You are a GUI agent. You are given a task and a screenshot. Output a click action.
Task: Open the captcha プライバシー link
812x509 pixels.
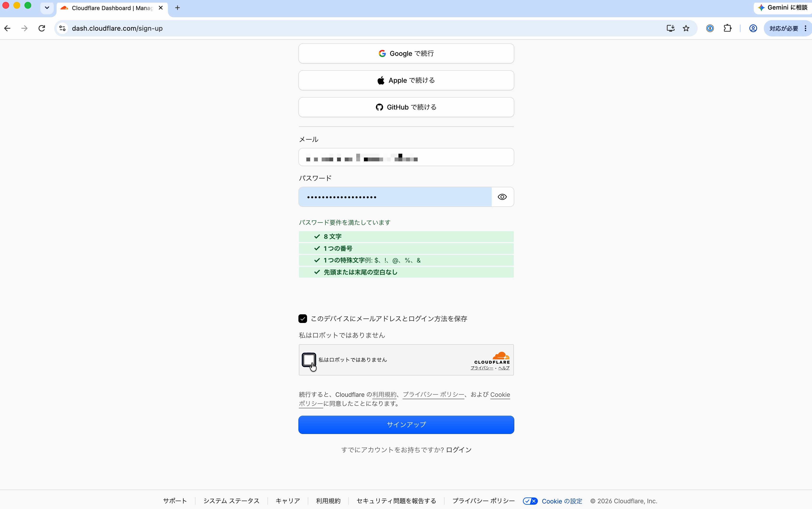tap(482, 368)
